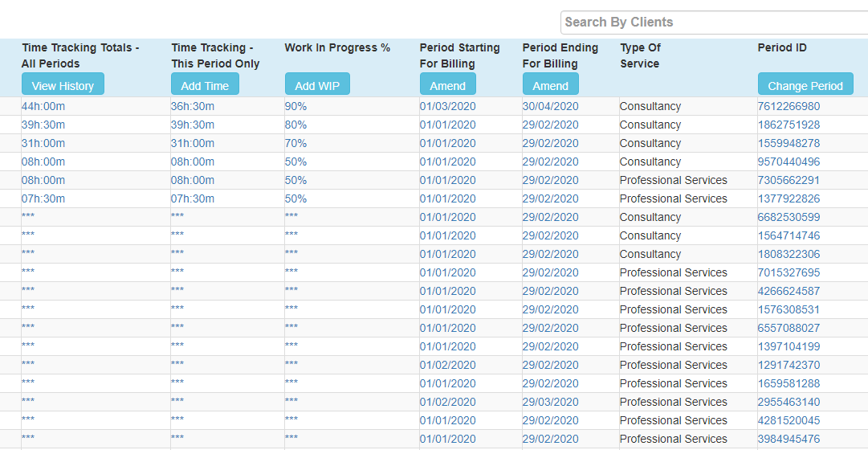This screenshot has width=868, height=450.
Task: Open Period ID 4266624587
Action: coord(789,291)
